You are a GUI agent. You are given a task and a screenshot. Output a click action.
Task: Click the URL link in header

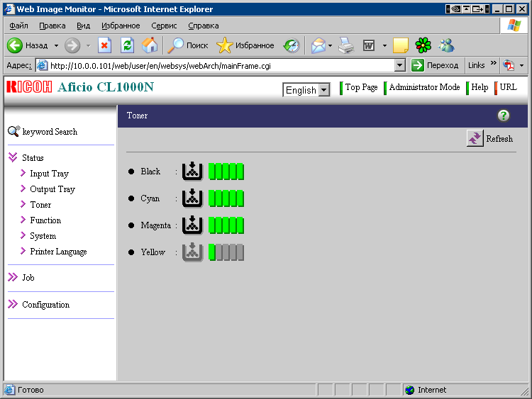coord(509,87)
